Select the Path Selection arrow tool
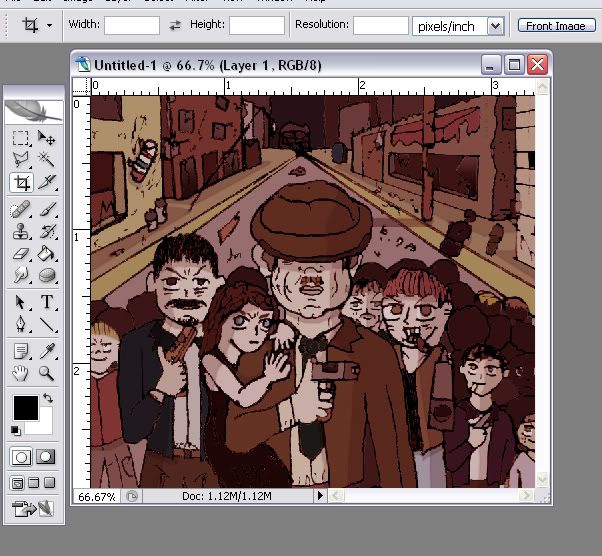Image resolution: width=602 pixels, height=556 pixels. [20, 302]
